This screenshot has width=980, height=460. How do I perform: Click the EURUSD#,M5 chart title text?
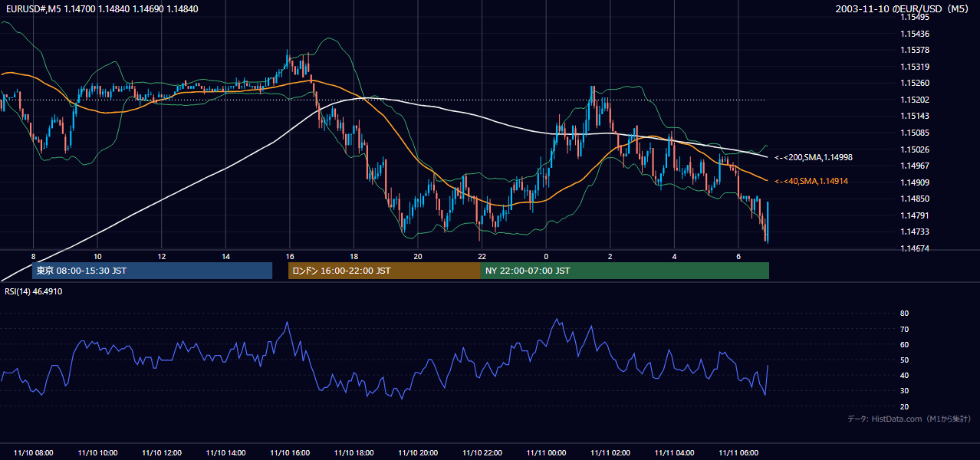[100, 9]
